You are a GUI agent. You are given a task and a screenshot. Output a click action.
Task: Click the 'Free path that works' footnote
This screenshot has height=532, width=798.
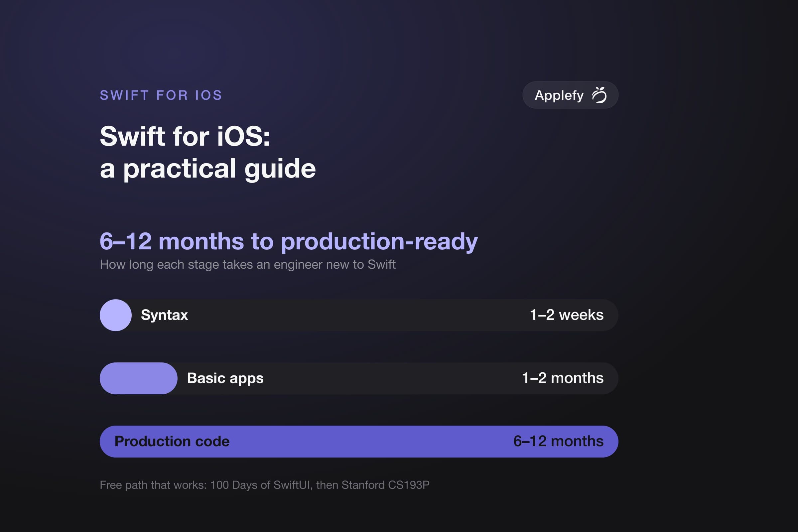point(265,485)
